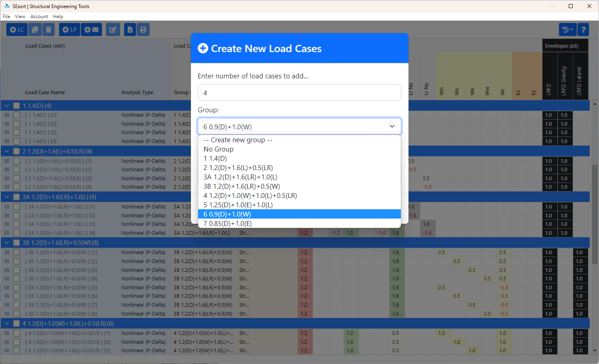Screen dimensions: 599x364
Task: Check the group 3A 1.2(D)+1.6(LR)+1.0(L) (4) checkbox
Action: tap(17, 197)
